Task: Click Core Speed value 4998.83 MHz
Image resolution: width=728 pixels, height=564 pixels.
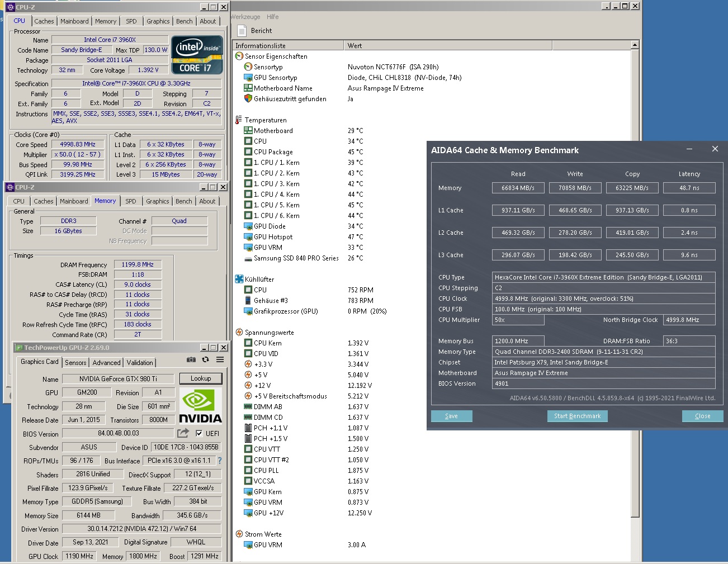Action: pyautogui.click(x=78, y=144)
